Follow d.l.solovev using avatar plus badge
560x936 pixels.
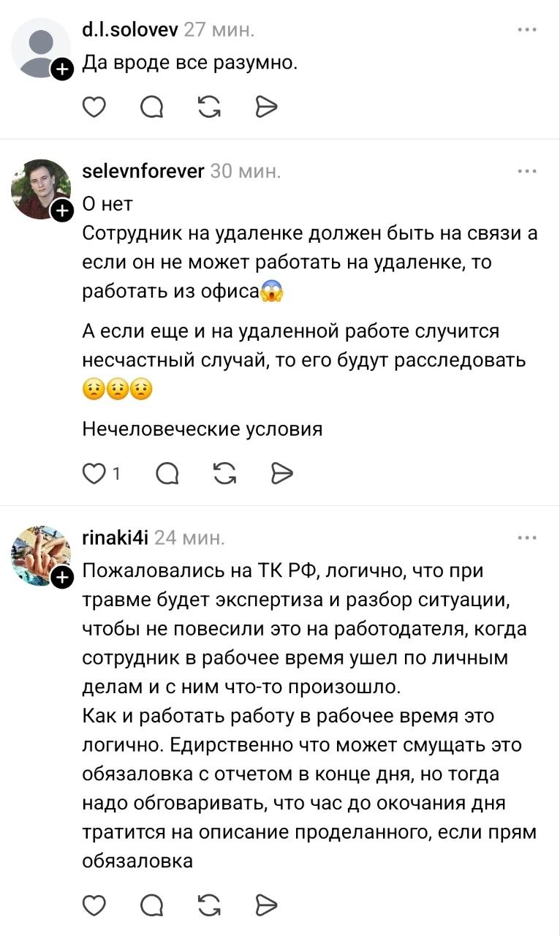63,69
